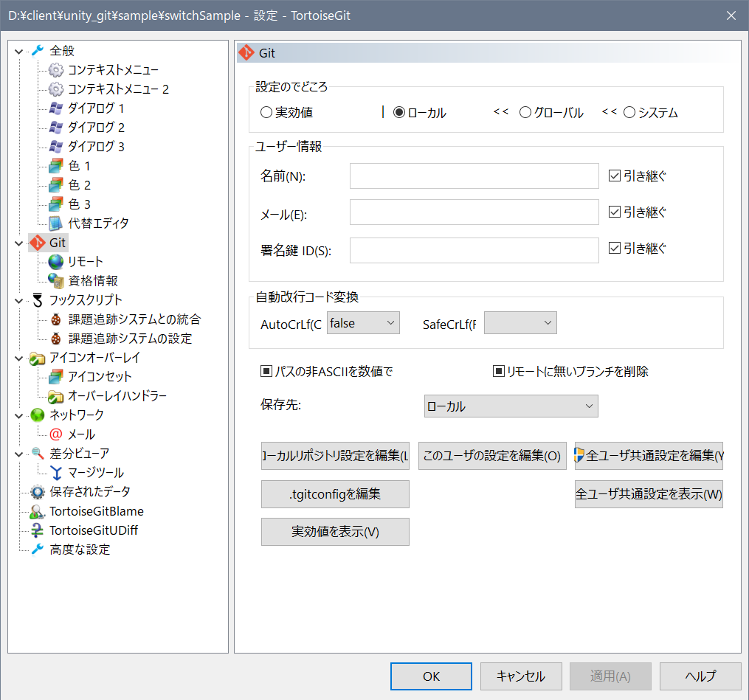Open the 保存先 dropdown
The image size is (749, 700).
click(x=511, y=406)
